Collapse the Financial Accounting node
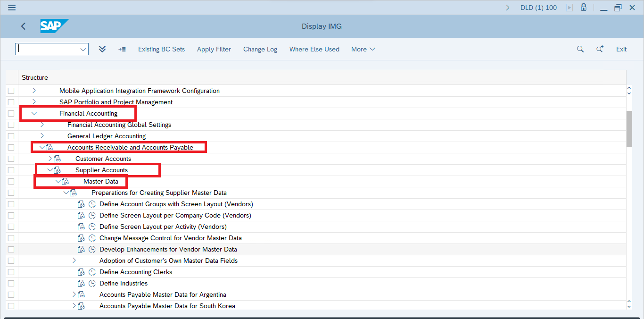644x319 pixels. pyautogui.click(x=34, y=113)
